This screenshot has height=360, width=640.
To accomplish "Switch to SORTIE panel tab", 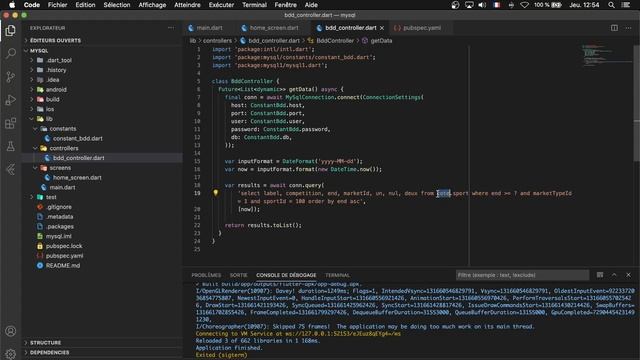I will click(238, 275).
